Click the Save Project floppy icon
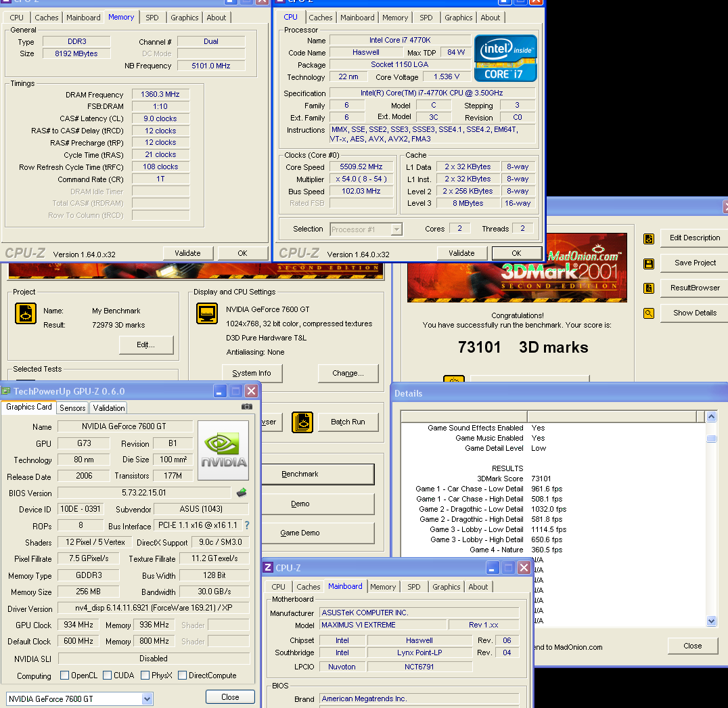Image resolution: width=728 pixels, height=708 pixels. pos(649,264)
